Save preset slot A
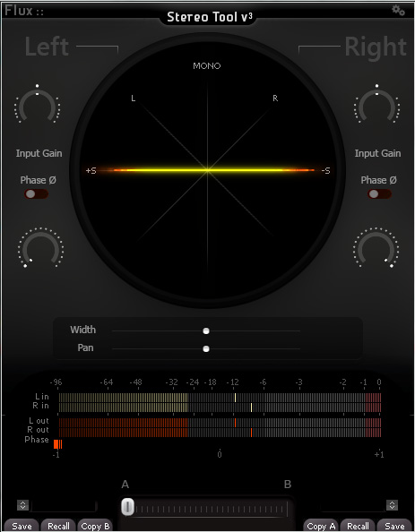415x532 pixels. click(x=22, y=526)
